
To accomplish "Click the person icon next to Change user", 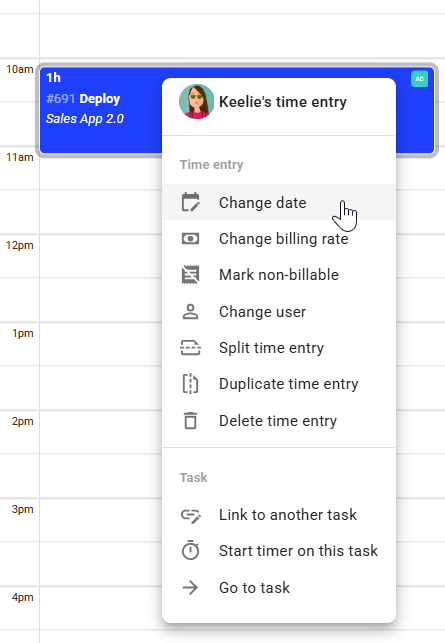I will coord(190,312).
